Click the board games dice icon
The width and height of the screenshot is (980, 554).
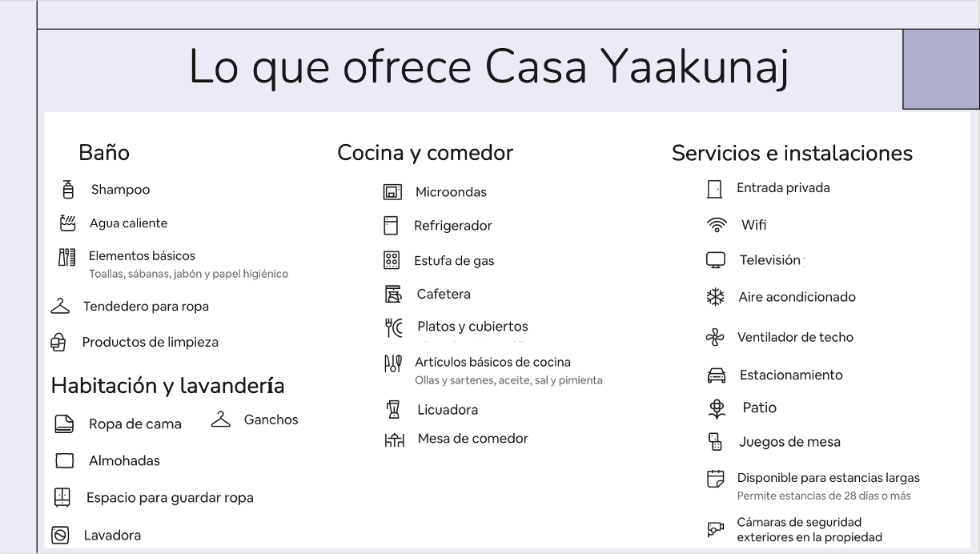(x=715, y=441)
